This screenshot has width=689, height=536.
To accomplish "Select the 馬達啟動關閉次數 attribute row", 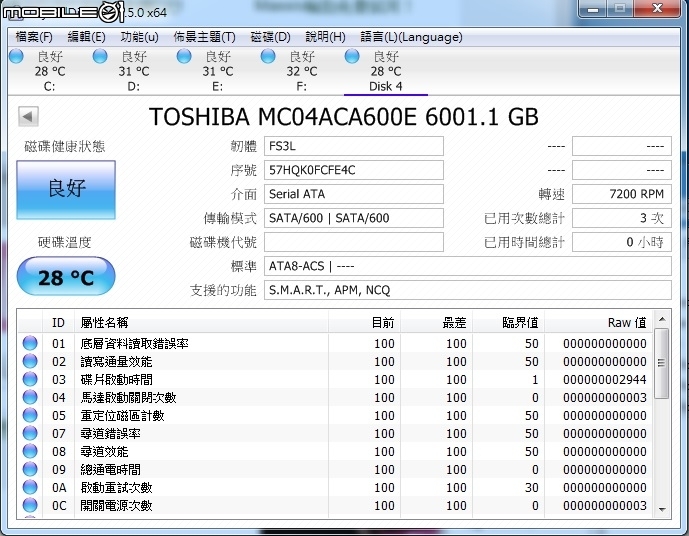I will (335, 397).
